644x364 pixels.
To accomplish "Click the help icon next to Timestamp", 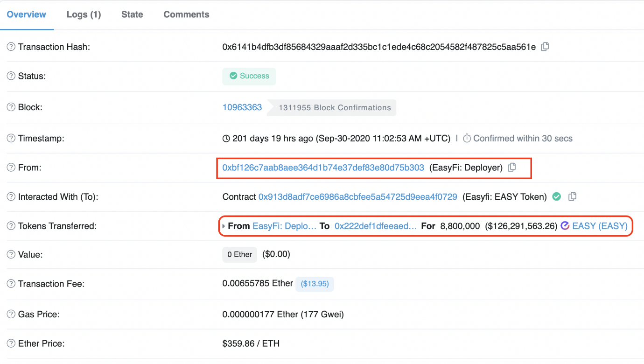I will pos(11,138).
